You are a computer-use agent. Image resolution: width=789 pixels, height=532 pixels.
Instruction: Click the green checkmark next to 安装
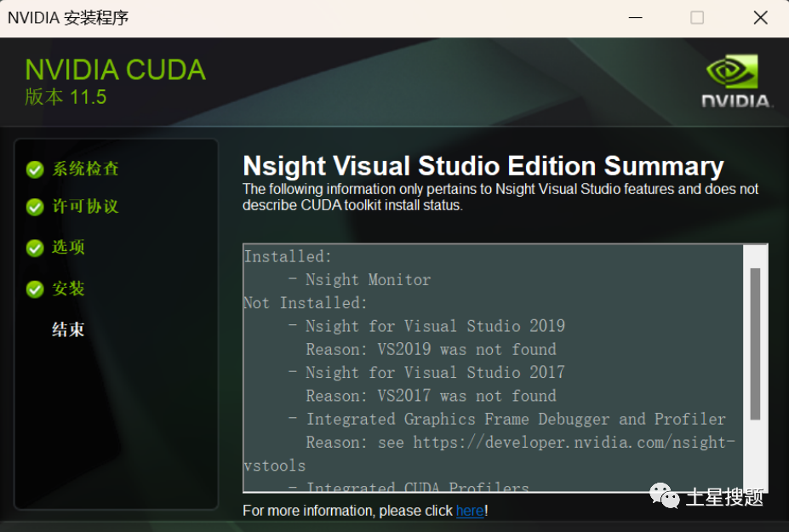pos(35,289)
